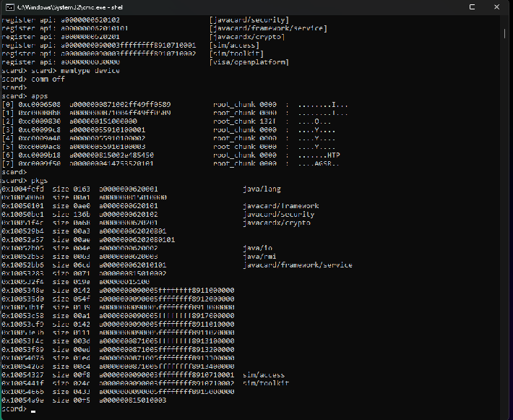
Task: Click the 'comm off' command line
Action: click(33, 80)
